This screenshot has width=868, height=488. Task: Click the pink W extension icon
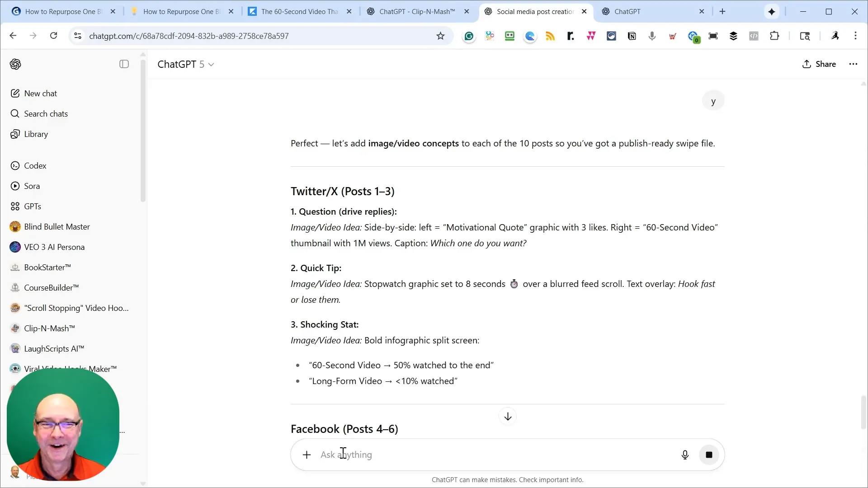[591, 36]
